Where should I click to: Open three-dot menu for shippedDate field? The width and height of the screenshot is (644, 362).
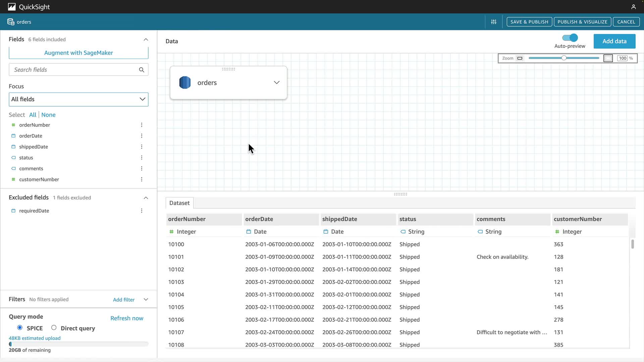[x=142, y=147]
